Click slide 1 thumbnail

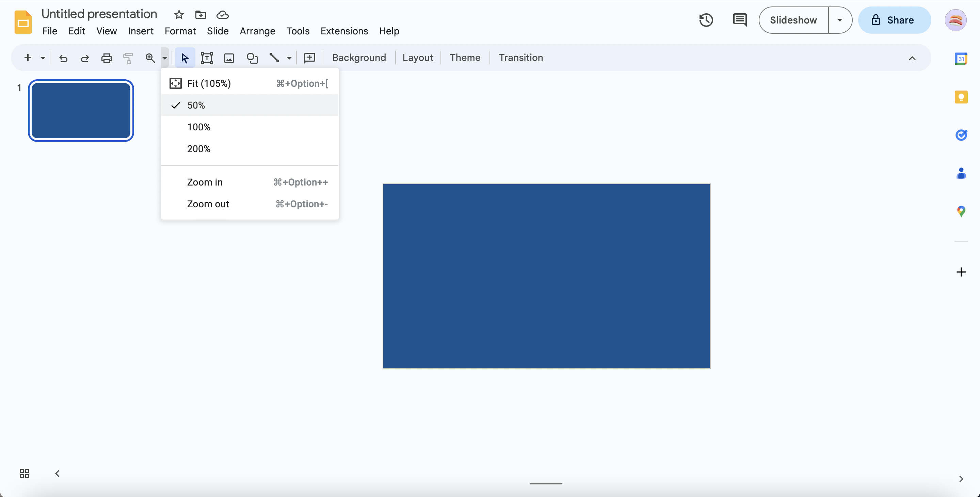click(x=81, y=111)
